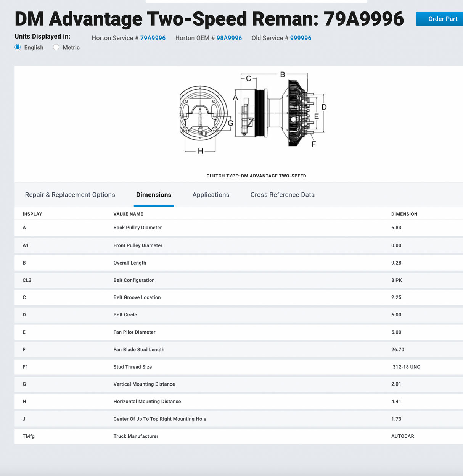
Task: Click the Stud Thread Size value
Action: coord(405,367)
